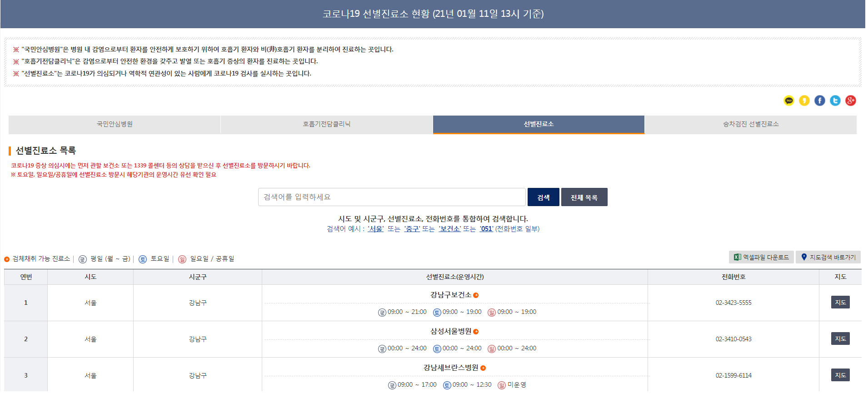Screen dimensions: 868x394
Task: Click the 검체채취 가능 진료소 legend icon
Action: point(7,259)
